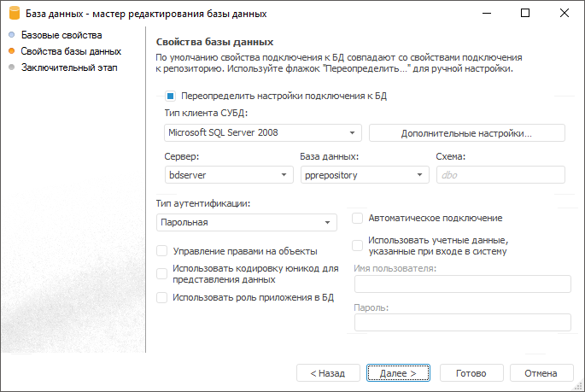The height and width of the screenshot is (392, 585).
Task: Open Дополнительные настройки dialog
Action: pyautogui.click(x=466, y=133)
